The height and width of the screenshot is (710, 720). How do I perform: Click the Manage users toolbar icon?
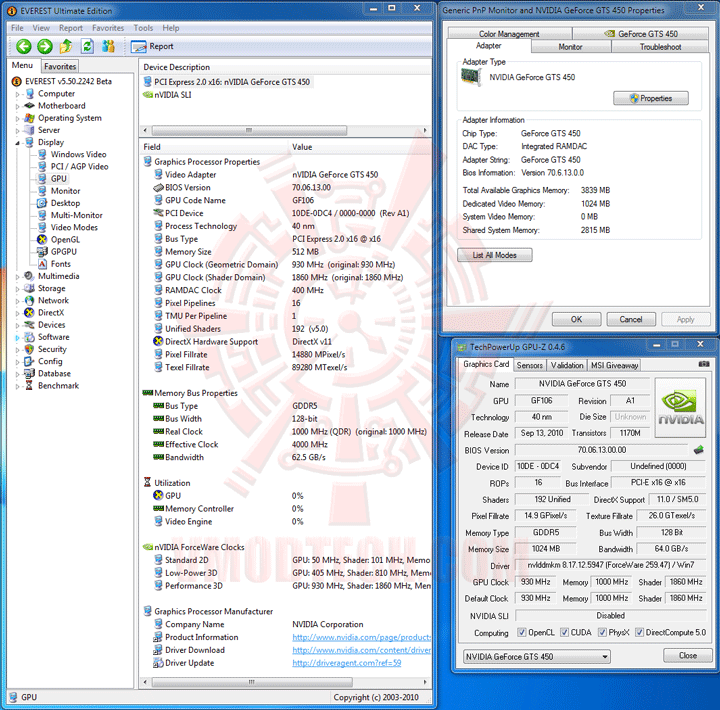(108, 46)
